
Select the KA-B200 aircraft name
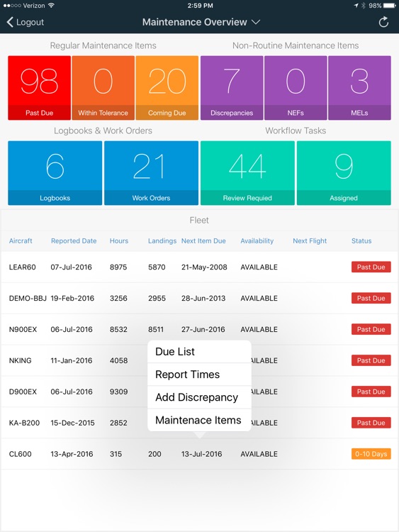[24, 423]
